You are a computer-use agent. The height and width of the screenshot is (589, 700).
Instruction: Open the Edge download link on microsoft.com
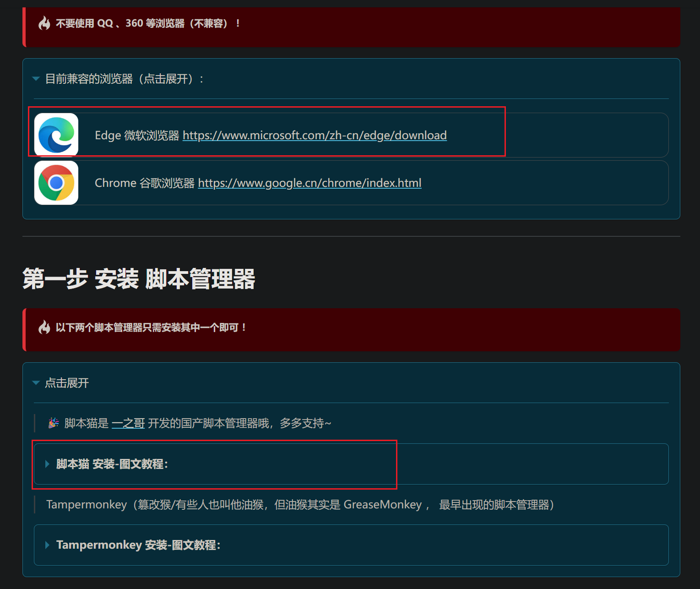(315, 136)
